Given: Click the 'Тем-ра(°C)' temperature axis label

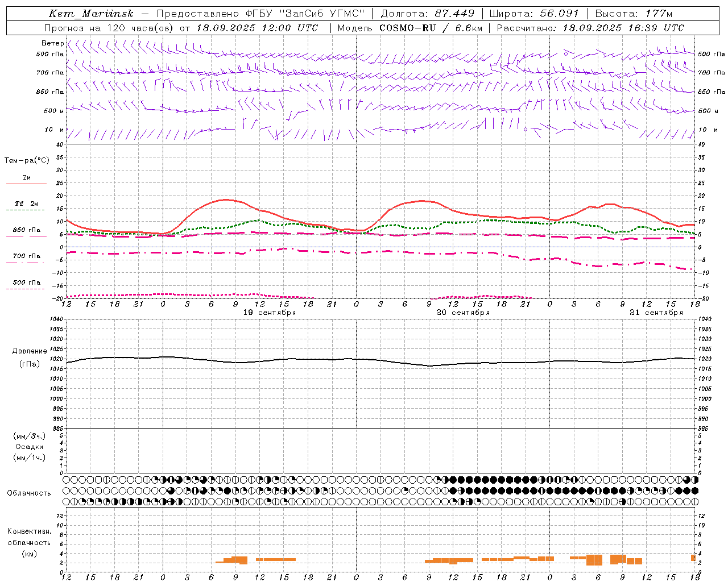Looking at the screenshot, I should click(x=27, y=161).
